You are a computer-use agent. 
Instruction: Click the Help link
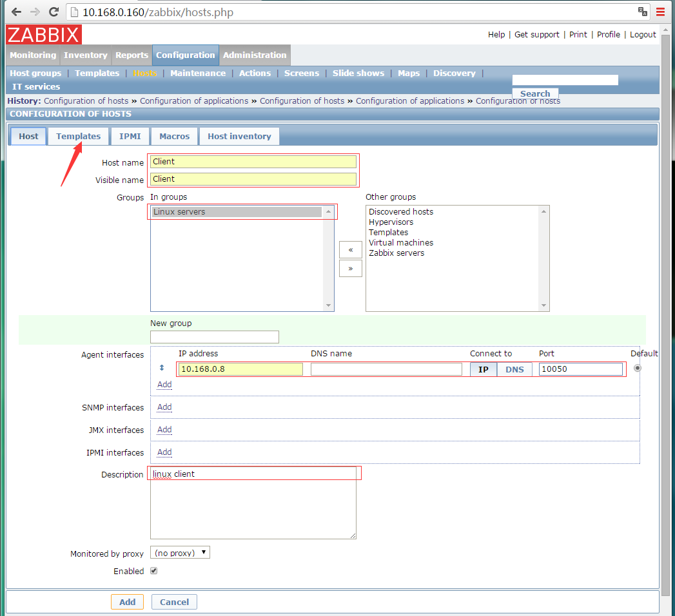pyautogui.click(x=496, y=34)
